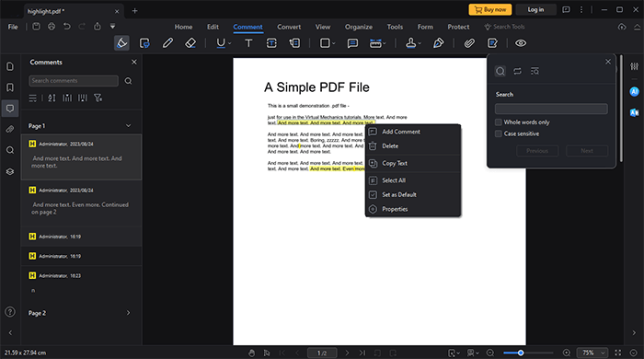The height and width of the screenshot is (359, 644).
Task: Toggle Hide Comments eye icon
Action: 521,43
